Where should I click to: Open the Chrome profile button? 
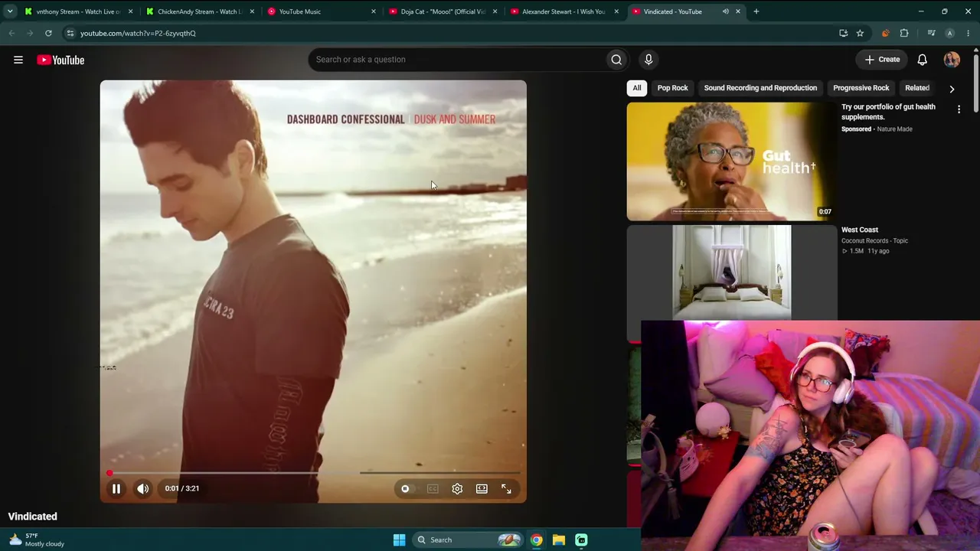click(949, 33)
